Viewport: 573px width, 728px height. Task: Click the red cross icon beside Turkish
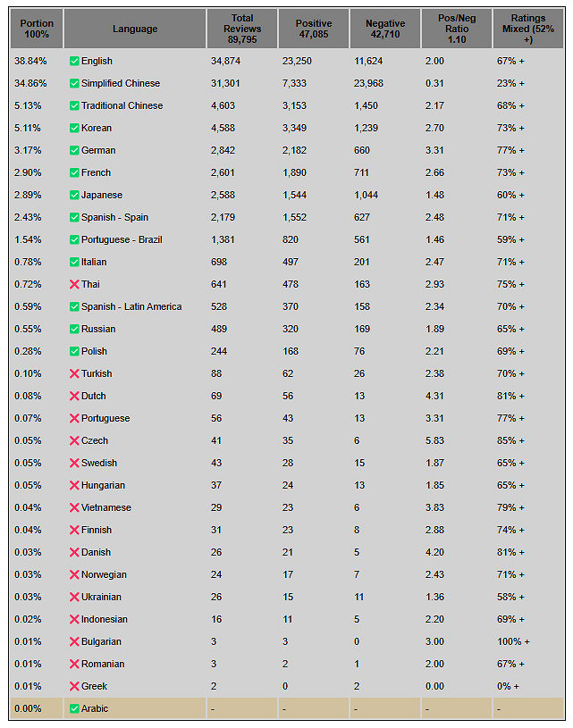pos(74,373)
